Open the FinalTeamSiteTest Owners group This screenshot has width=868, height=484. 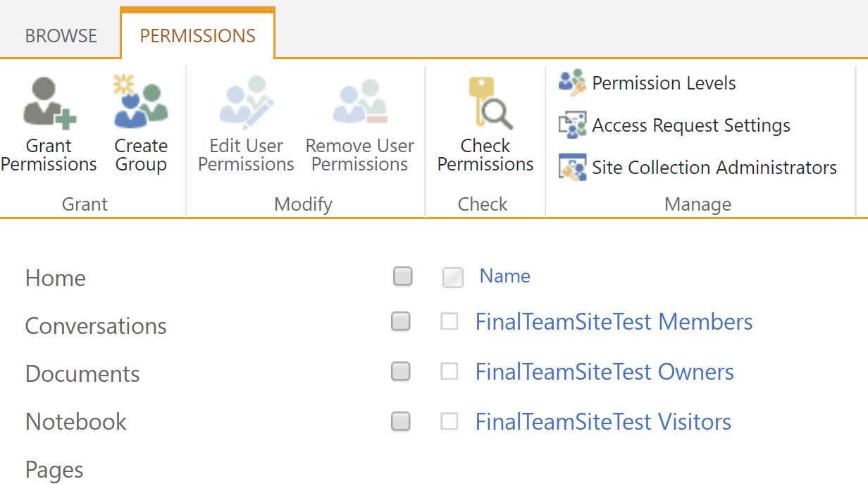pyautogui.click(x=604, y=372)
